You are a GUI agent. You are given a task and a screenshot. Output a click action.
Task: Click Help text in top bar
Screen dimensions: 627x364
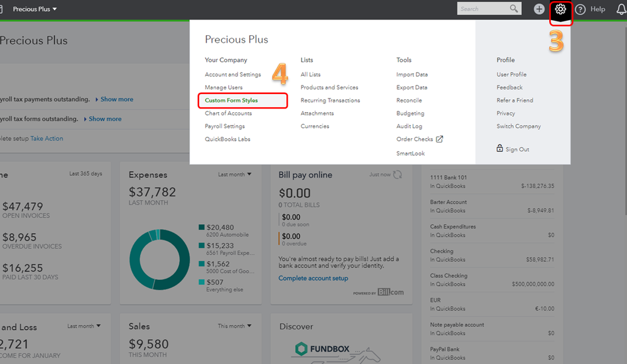click(x=598, y=9)
